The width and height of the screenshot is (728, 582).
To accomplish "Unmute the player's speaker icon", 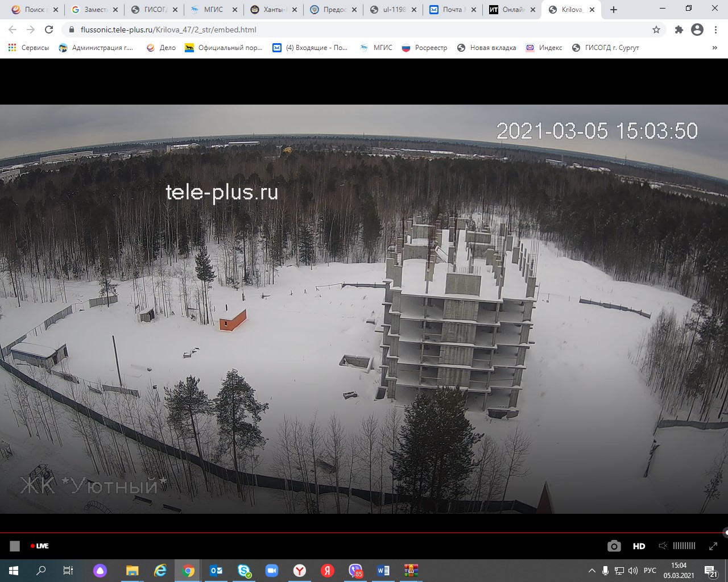I will pyautogui.click(x=663, y=546).
